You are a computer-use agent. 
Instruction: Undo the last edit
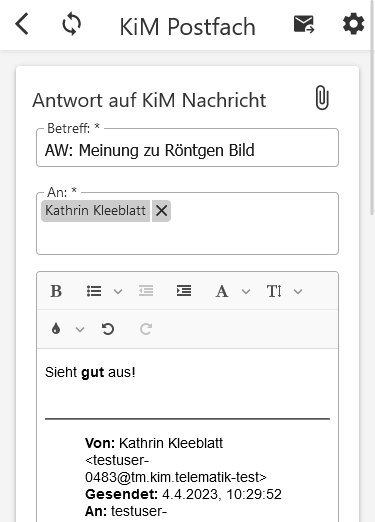(108, 329)
